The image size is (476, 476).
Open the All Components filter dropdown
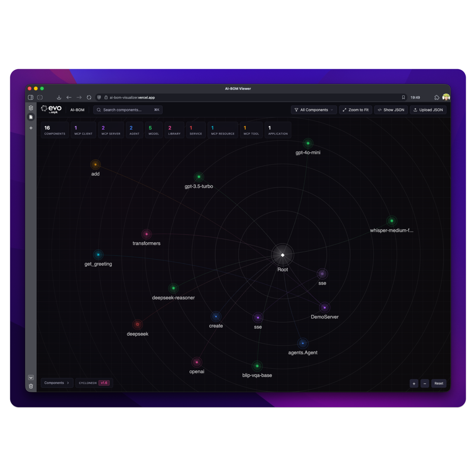point(313,110)
